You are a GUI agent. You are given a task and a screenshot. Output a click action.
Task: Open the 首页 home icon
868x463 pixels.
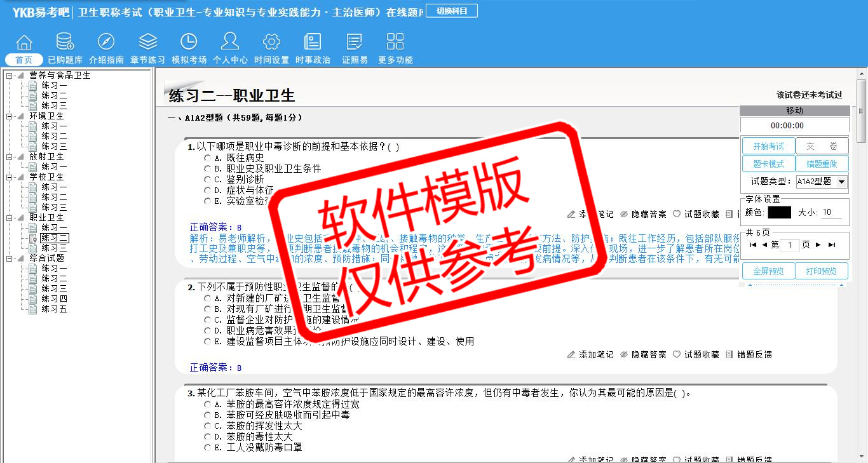tap(24, 43)
